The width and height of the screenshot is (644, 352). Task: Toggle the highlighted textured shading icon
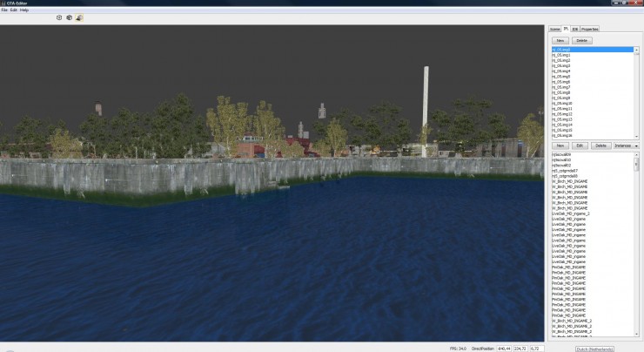click(79, 17)
